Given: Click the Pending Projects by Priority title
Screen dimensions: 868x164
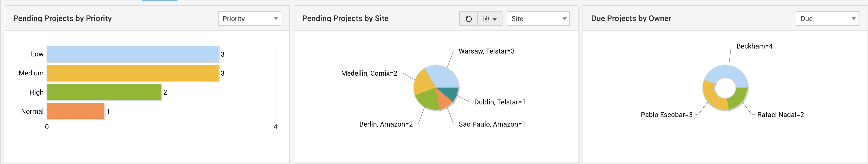Looking at the screenshot, I should (x=62, y=18).
